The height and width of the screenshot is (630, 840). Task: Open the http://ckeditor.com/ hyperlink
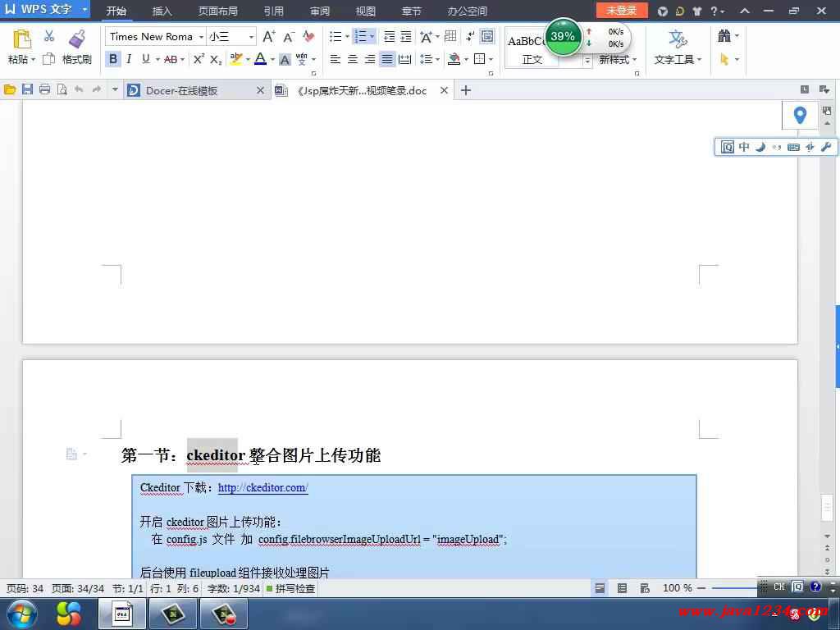pos(263,487)
